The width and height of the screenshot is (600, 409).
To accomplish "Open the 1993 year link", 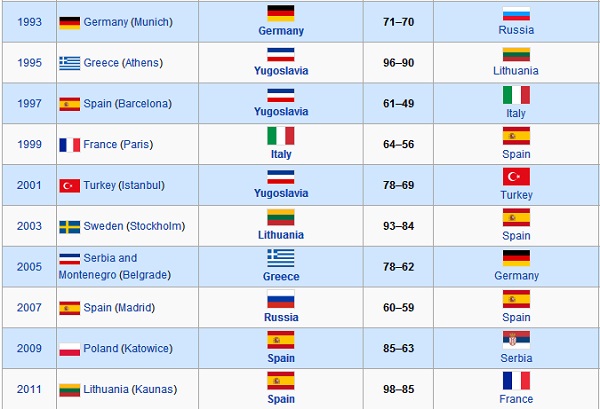I will click(30, 22).
